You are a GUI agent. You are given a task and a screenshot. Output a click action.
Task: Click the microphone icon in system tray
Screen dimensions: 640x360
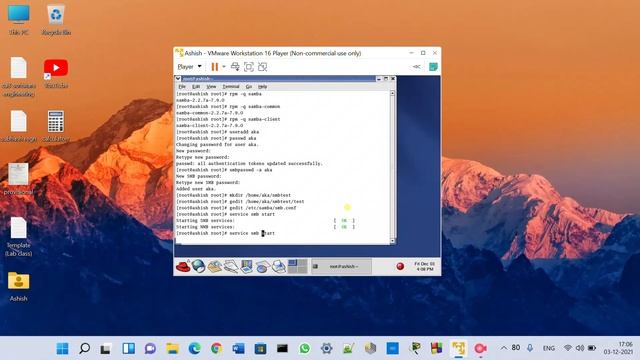(530, 348)
